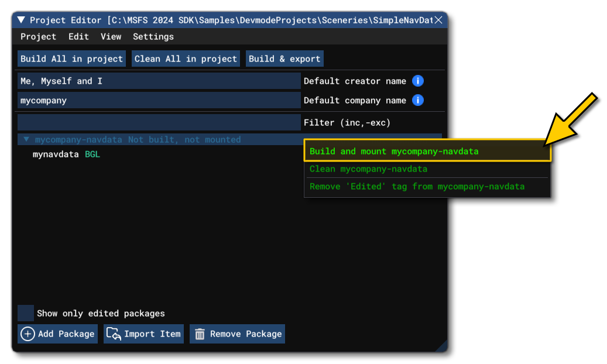607x364 pixels.
Task: Click the trash icon on Remove Package
Action: click(x=200, y=334)
